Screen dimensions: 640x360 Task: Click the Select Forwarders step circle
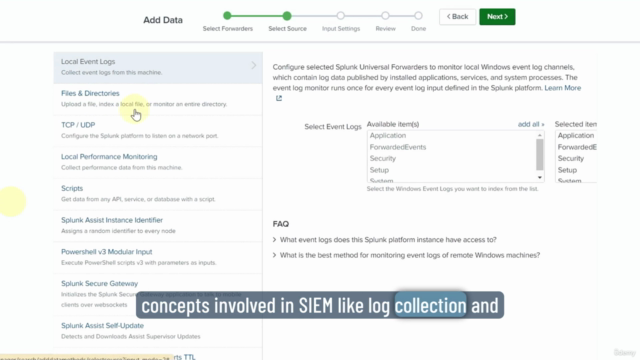[227, 16]
